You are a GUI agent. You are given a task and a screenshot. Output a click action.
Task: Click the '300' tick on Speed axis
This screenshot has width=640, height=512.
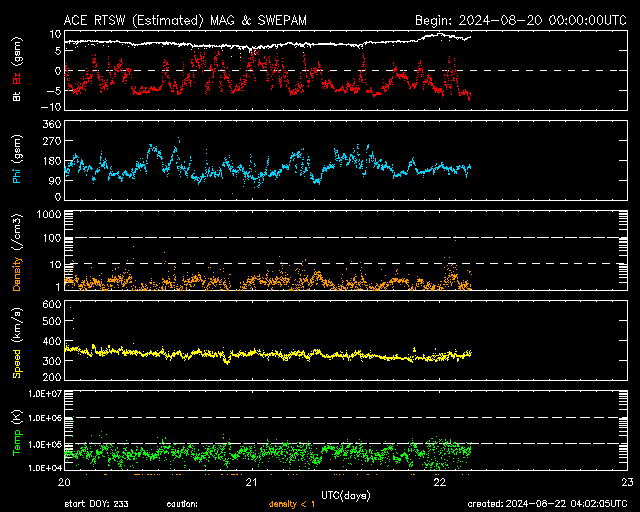click(52, 361)
